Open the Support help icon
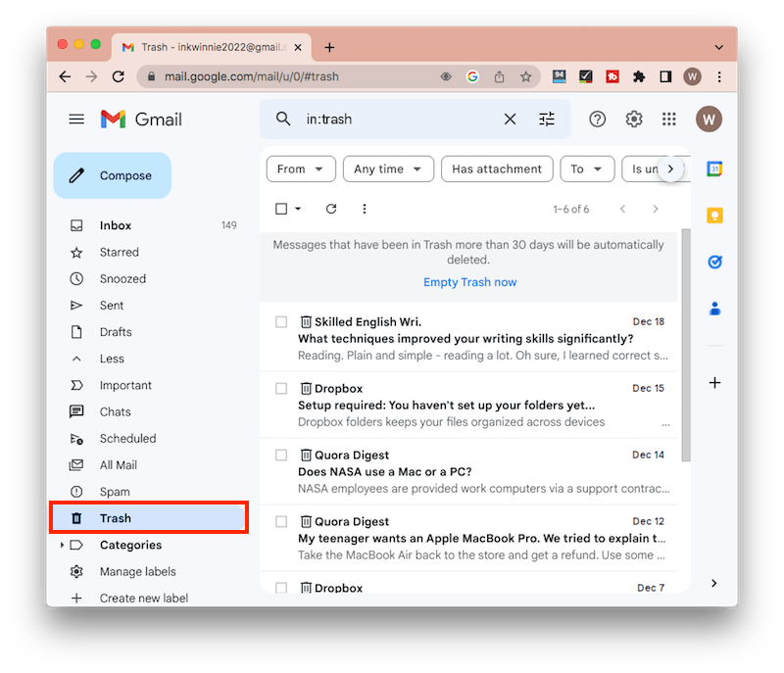 tap(597, 119)
